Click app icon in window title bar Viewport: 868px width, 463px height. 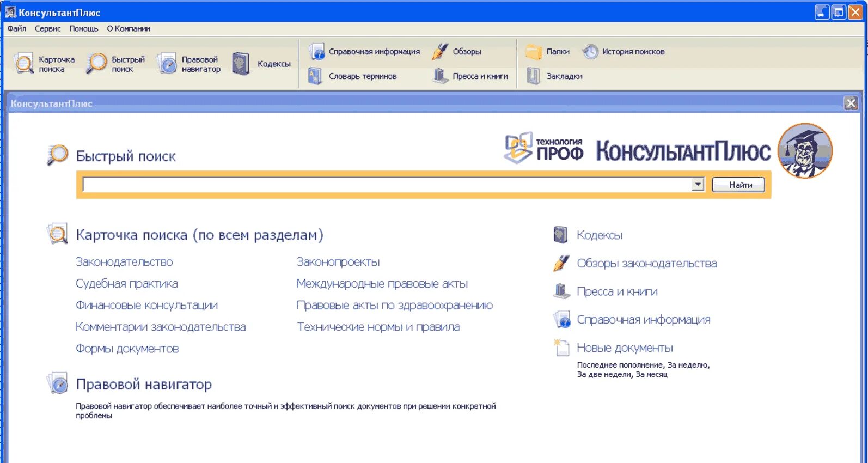pos(10,12)
